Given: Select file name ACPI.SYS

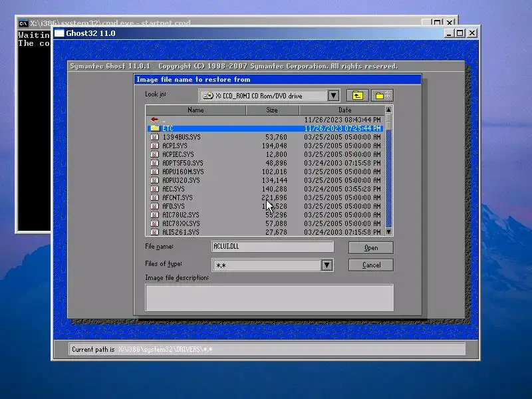Looking at the screenshot, I should [175, 146].
